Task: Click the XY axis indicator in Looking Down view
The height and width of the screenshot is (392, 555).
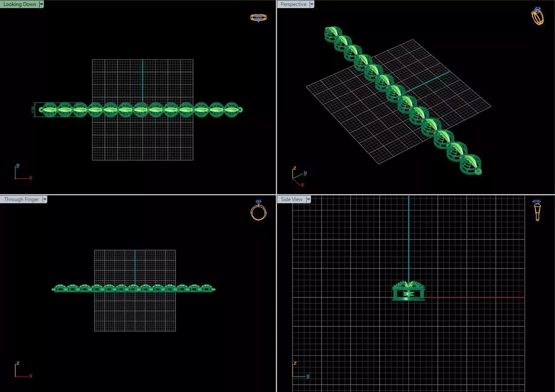Action: pyautogui.click(x=23, y=172)
